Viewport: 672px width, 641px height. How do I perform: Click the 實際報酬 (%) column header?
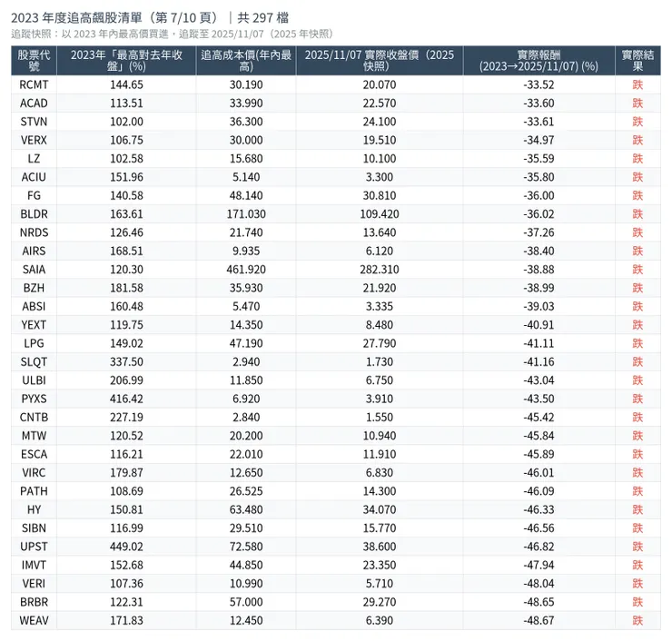[x=539, y=61]
